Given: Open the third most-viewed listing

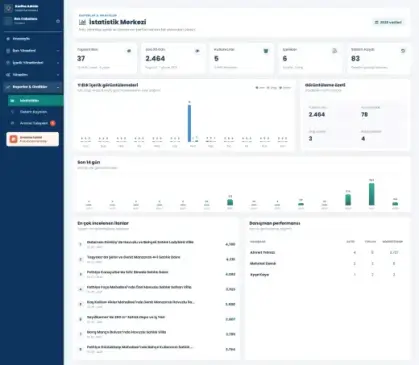Looking at the screenshot, I should [157, 274].
